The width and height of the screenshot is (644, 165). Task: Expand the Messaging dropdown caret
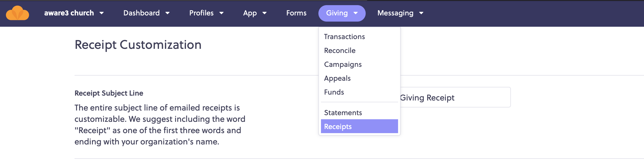421,13
